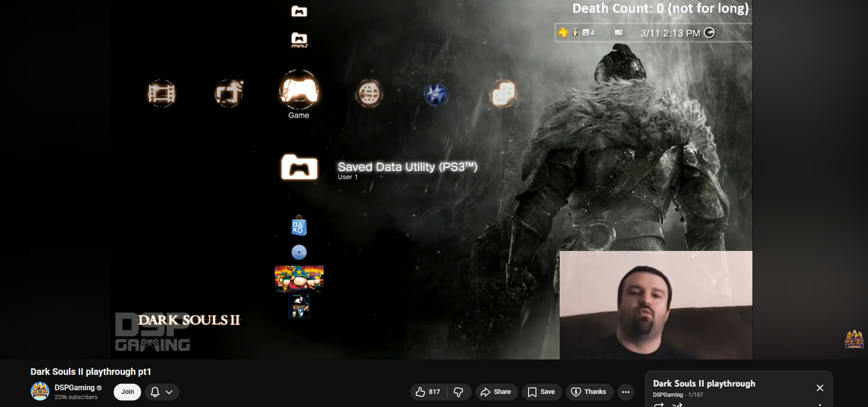Image resolution: width=868 pixels, height=407 pixels.
Task: Click the "3/11 2:13 PM" date and time
Action: point(670,33)
